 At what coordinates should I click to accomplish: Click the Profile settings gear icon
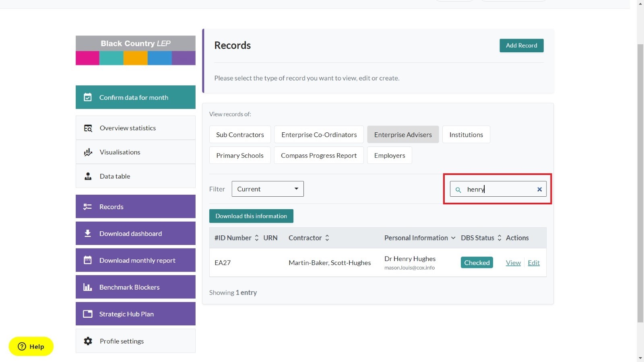coord(88,341)
